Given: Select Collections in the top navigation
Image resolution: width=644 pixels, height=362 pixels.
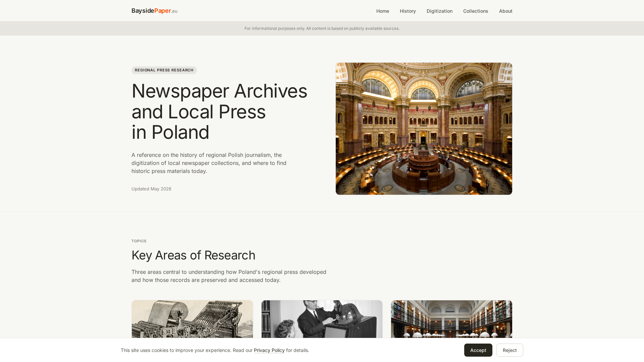Looking at the screenshot, I should pos(476,11).
